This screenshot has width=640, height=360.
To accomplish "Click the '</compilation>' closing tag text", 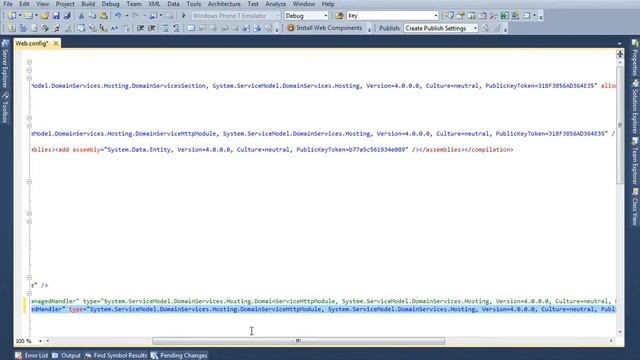I will (489, 150).
